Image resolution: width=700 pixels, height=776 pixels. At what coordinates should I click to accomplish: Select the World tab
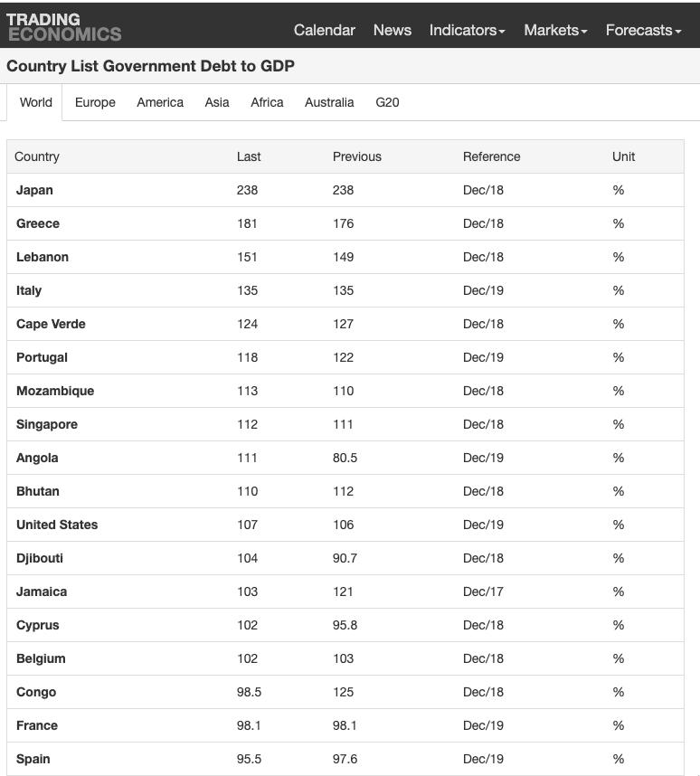tap(36, 102)
